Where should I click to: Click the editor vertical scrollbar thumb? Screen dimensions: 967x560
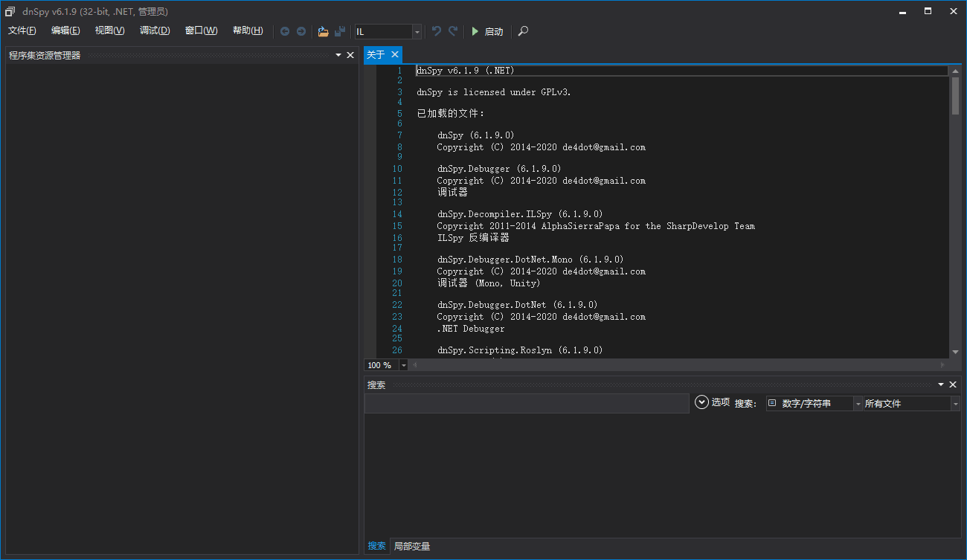pyautogui.click(x=955, y=95)
